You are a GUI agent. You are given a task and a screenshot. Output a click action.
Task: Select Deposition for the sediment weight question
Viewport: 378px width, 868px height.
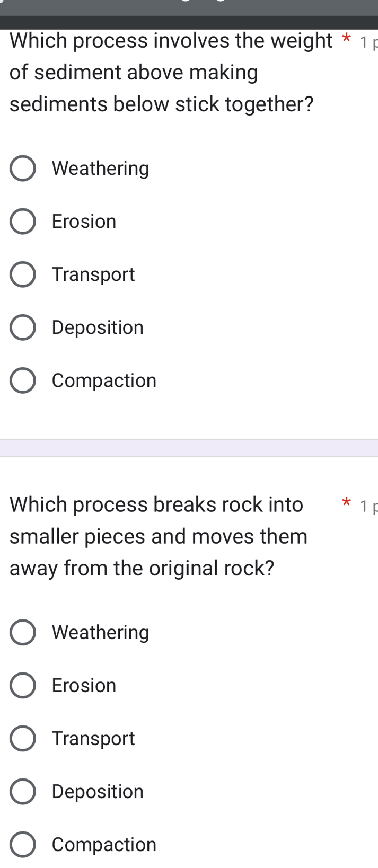(x=23, y=327)
